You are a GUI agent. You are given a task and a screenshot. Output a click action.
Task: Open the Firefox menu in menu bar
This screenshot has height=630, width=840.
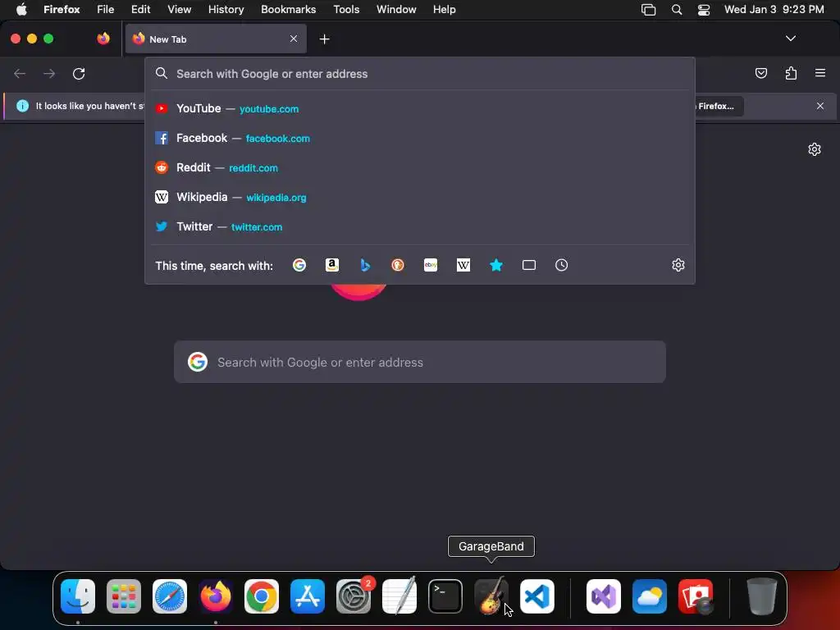62,9
